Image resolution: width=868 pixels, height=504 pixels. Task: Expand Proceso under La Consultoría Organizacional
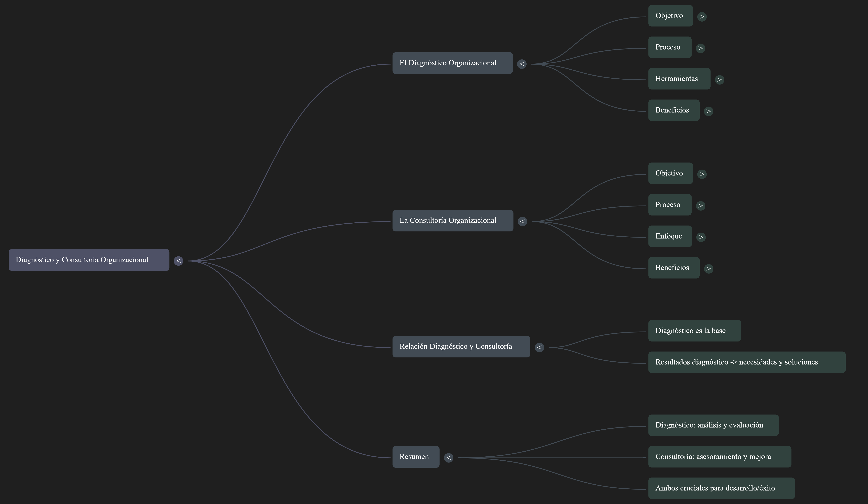pyautogui.click(x=700, y=206)
